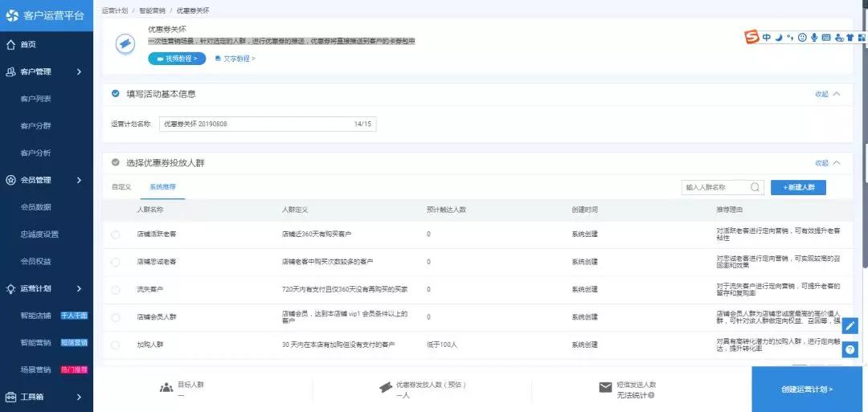868x412 pixels.
Task: Expand the 会员管理 chevron arrow
Action: 79,180
